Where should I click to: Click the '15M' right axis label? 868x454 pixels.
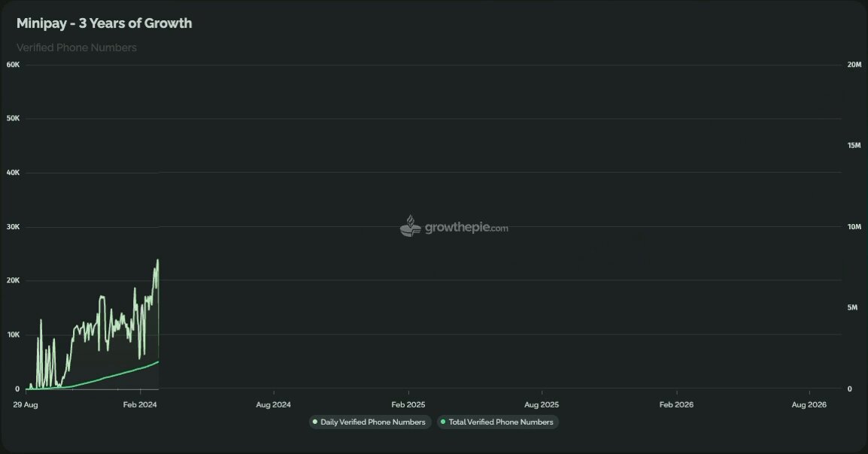(x=854, y=145)
